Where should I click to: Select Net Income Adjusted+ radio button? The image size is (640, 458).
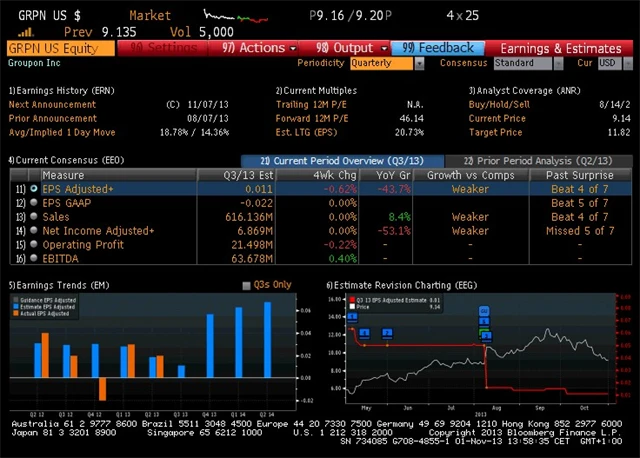pos(34,230)
